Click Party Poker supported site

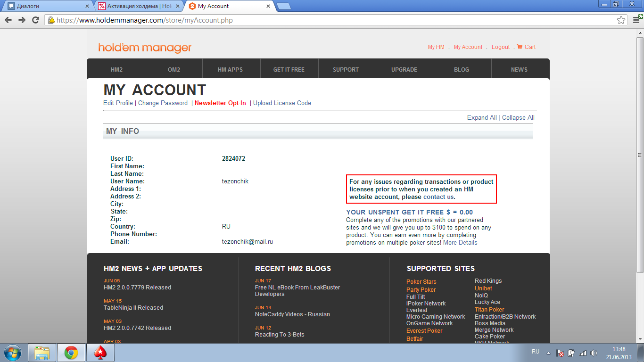pyautogui.click(x=421, y=289)
